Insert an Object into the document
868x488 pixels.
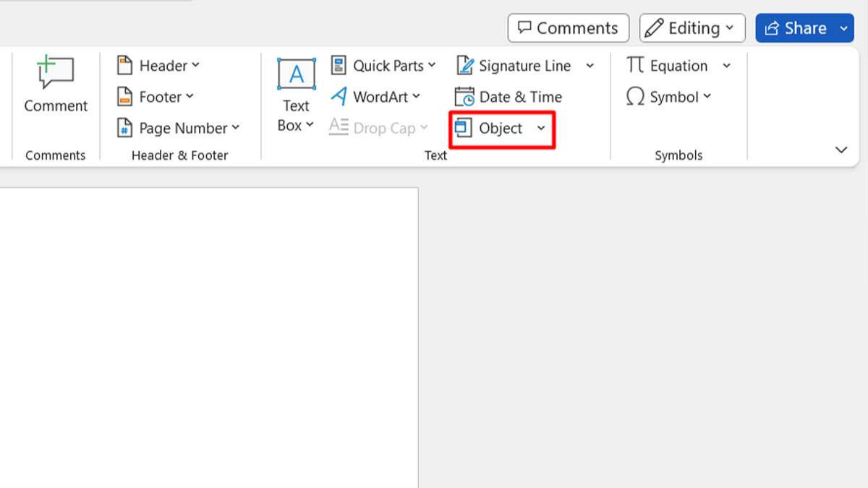pos(499,128)
